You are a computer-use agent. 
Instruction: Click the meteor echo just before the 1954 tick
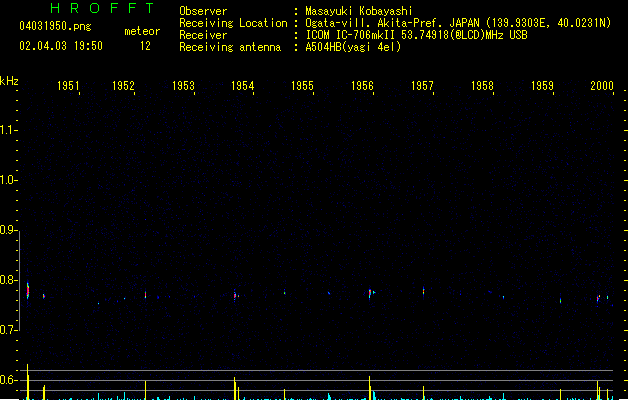pos(235,295)
